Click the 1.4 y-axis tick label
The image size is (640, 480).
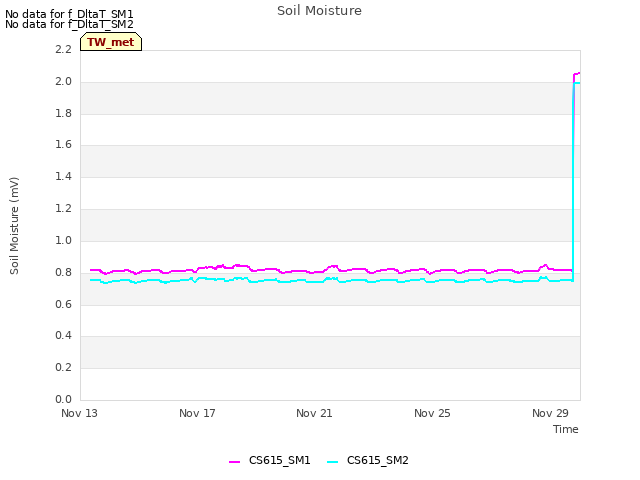click(64, 176)
